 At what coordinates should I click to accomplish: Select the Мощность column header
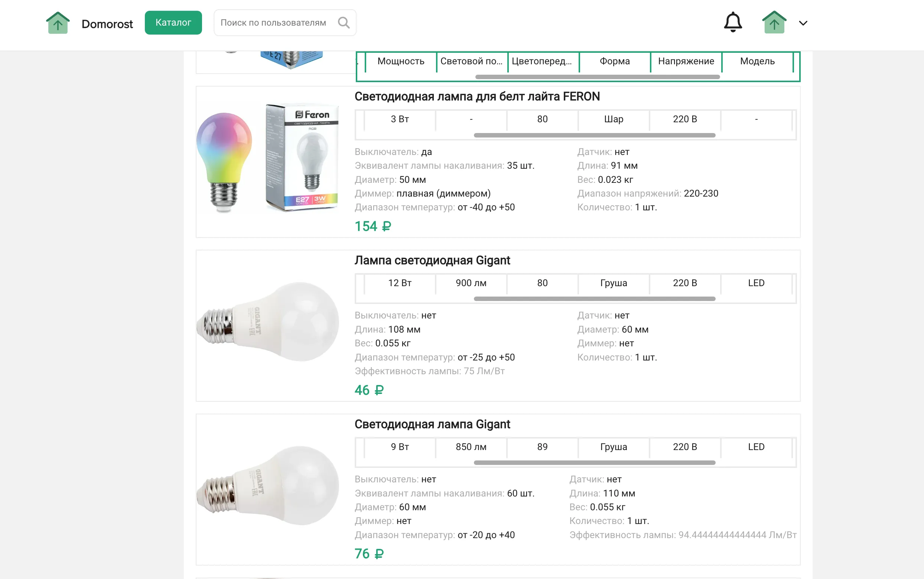[401, 61]
